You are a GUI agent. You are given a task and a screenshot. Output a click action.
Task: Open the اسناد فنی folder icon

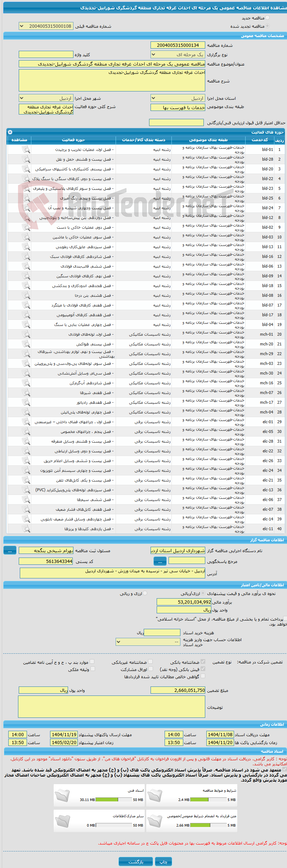pyautogui.click(x=62, y=795)
